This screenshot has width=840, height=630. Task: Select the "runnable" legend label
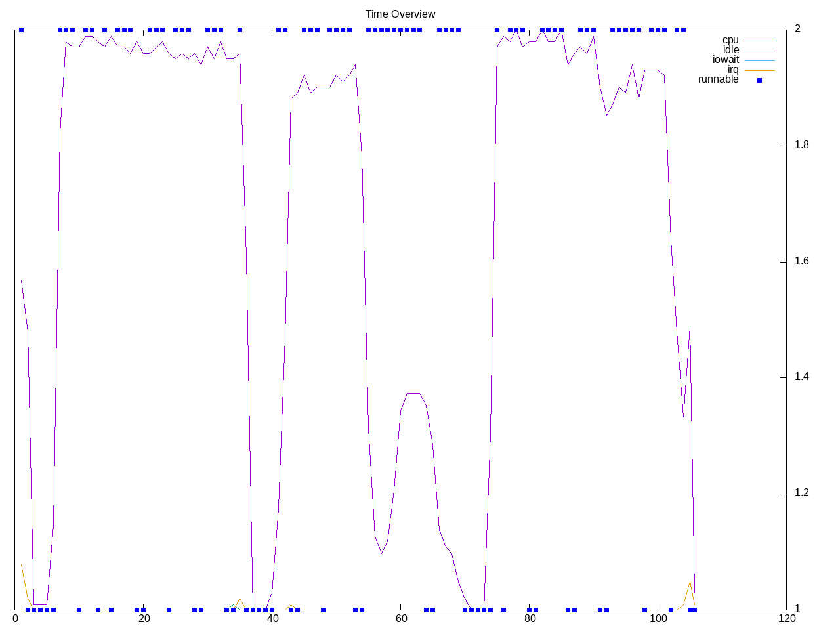pyautogui.click(x=718, y=79)
